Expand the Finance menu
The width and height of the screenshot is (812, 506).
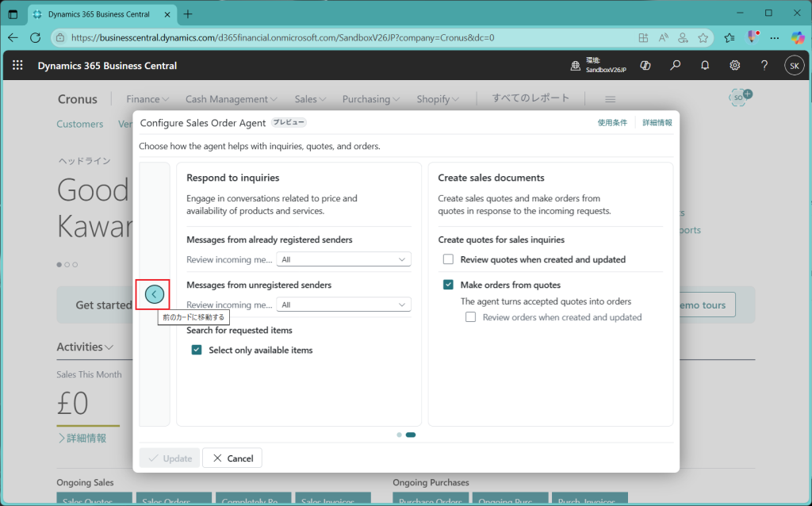[147, 99]
